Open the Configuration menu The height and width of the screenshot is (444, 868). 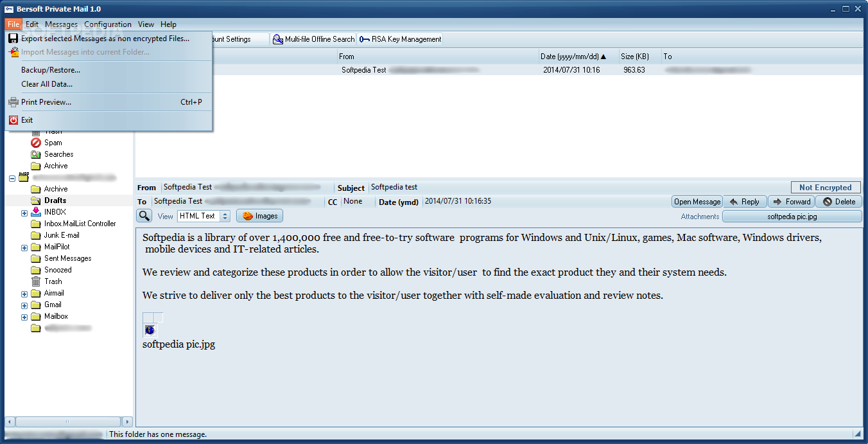coord(108,24)
